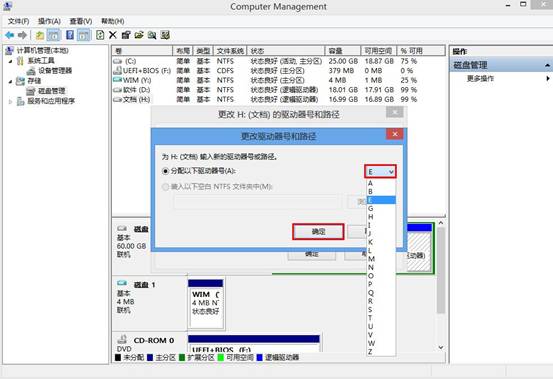Select 服务和应用程序 in the tree
The height and width of the screenshot is (379, 553).
51,101
